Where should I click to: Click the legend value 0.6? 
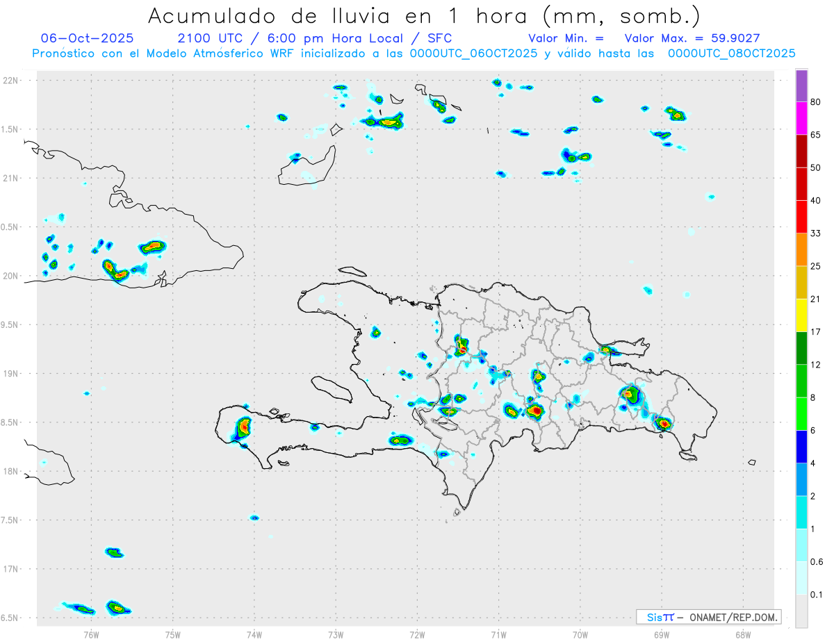(817, 561)
